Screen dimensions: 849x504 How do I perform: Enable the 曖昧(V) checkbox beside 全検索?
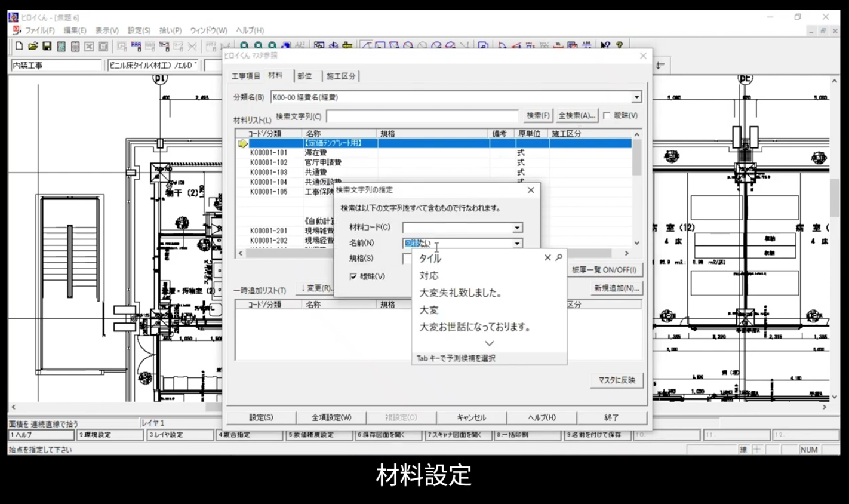coord(607,115)
